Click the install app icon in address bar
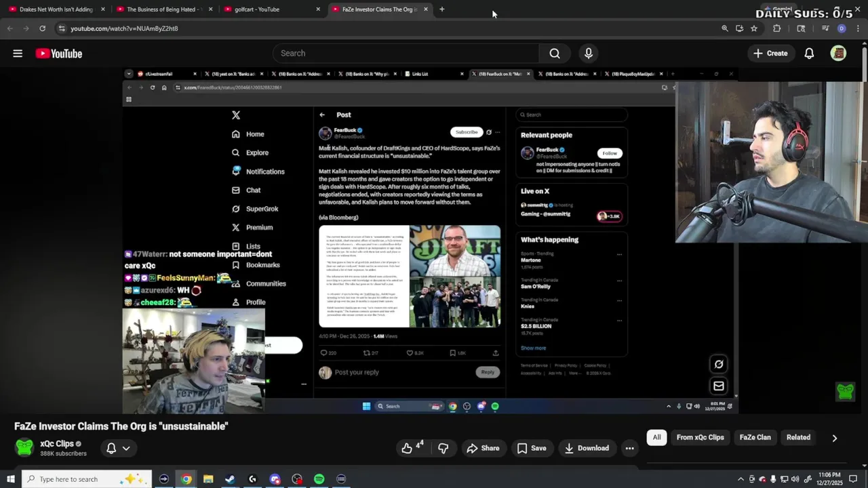 click(739, 28)
